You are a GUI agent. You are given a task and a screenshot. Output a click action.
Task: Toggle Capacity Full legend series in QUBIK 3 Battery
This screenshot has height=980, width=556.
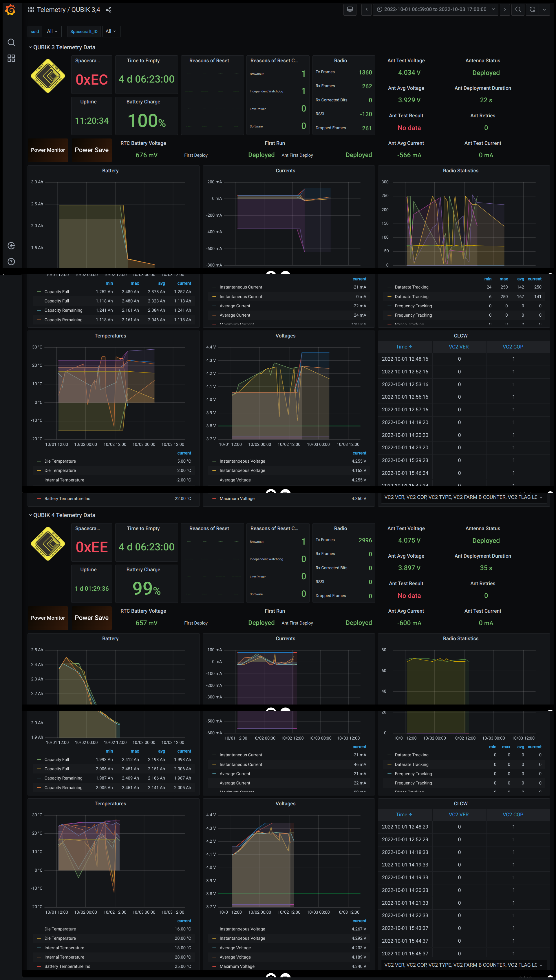pos(56,292)
